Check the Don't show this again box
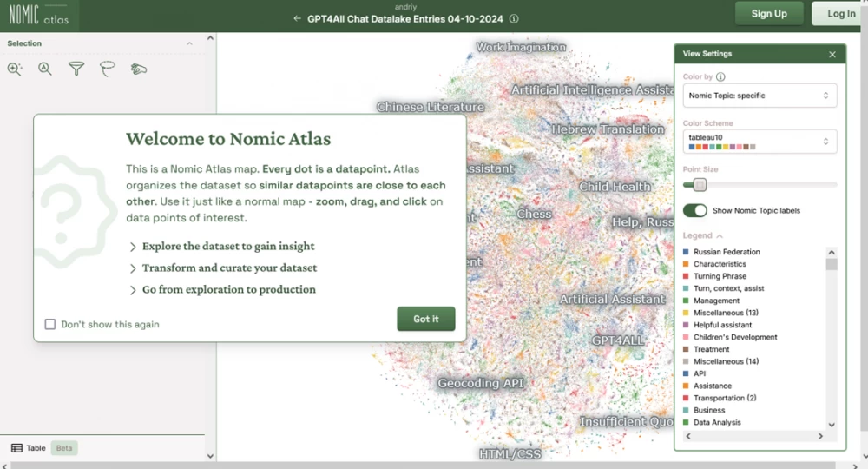868x469 pixels. (x=50, y=325)
